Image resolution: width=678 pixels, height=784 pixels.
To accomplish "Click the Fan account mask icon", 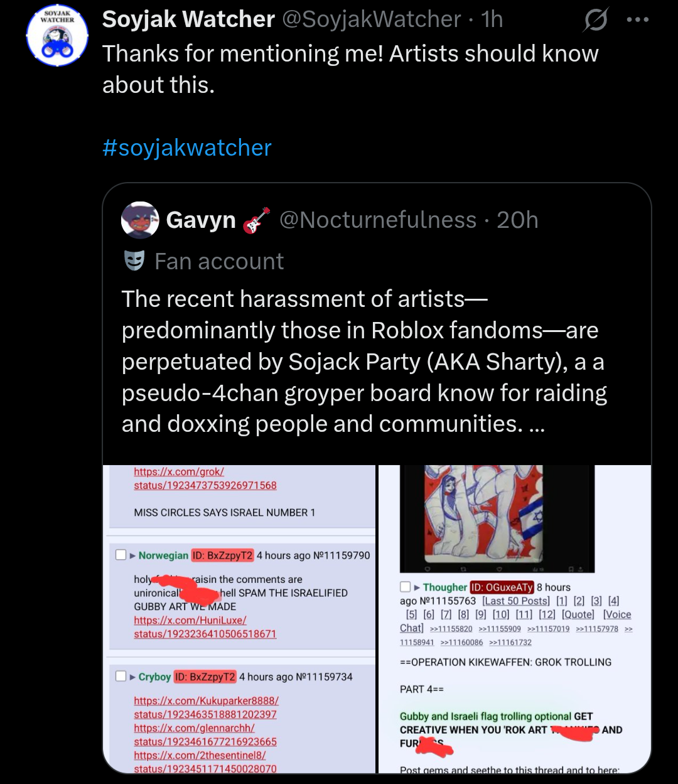I will point(134,260).
